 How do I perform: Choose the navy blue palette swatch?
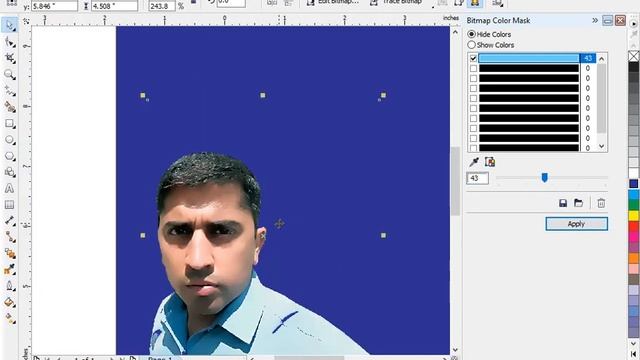(633, 184)
